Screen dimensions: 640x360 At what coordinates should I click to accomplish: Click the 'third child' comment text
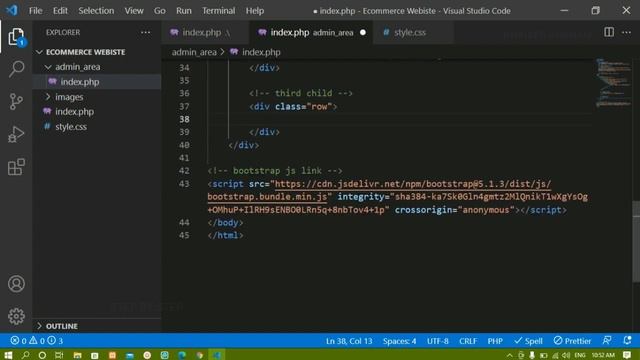click(x=301, y=93)
